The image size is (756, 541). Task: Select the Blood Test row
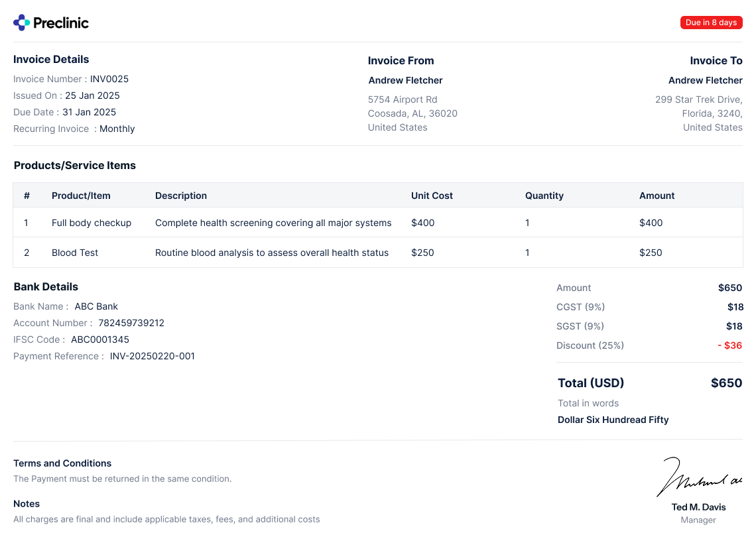click(x=75, y=253)
